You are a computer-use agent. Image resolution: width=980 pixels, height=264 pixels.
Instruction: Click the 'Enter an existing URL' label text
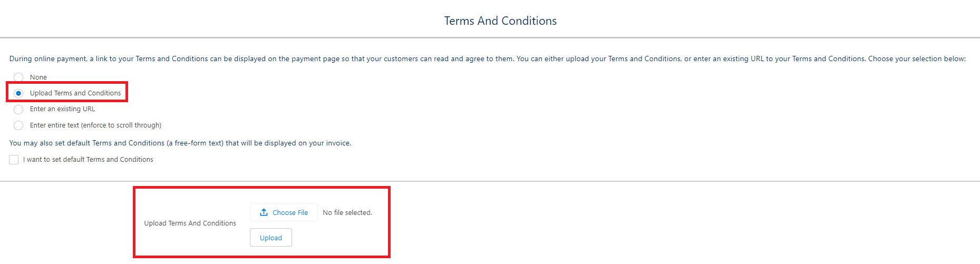tap(62, 109)
